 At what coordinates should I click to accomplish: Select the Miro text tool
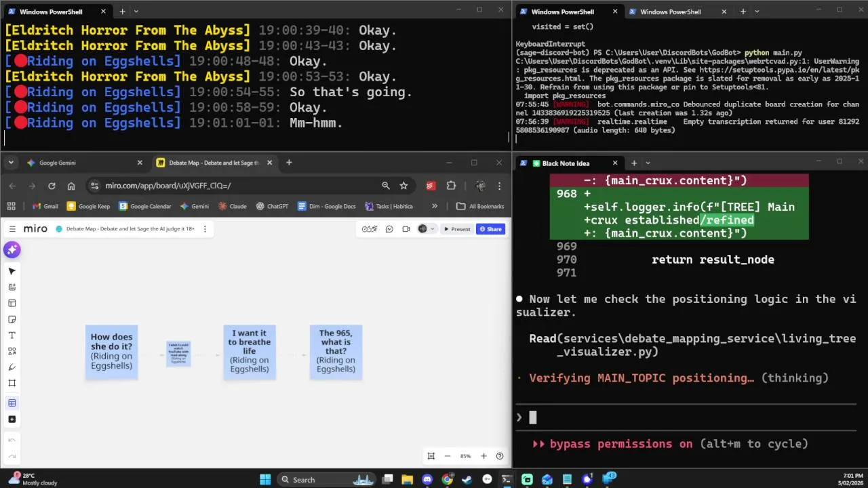click(x=12, y=335)
